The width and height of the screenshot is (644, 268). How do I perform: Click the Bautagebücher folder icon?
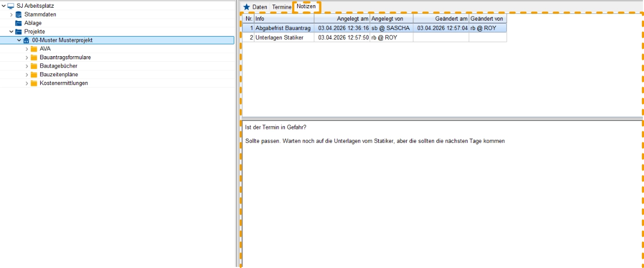[x=34, y=66]
